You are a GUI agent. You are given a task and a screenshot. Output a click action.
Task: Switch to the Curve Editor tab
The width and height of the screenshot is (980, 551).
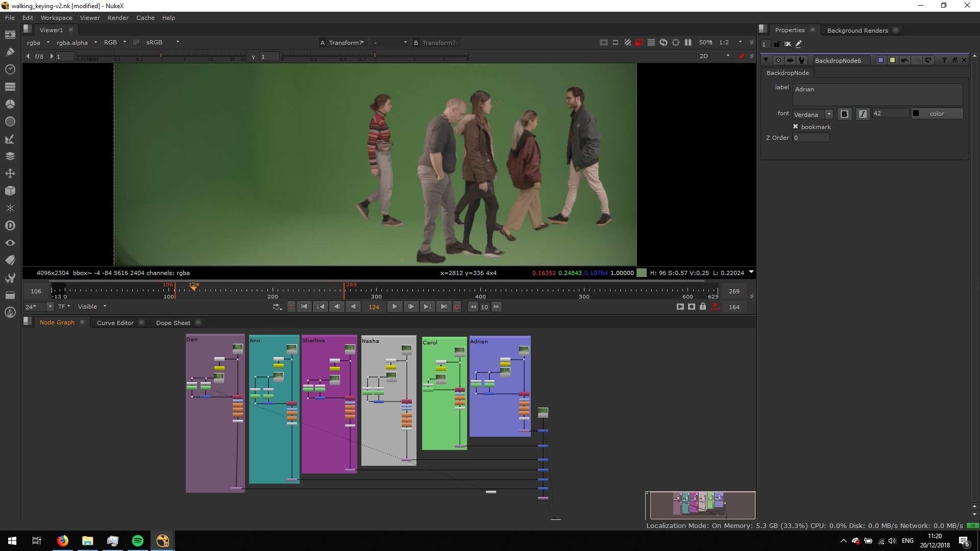pos(115,323)
